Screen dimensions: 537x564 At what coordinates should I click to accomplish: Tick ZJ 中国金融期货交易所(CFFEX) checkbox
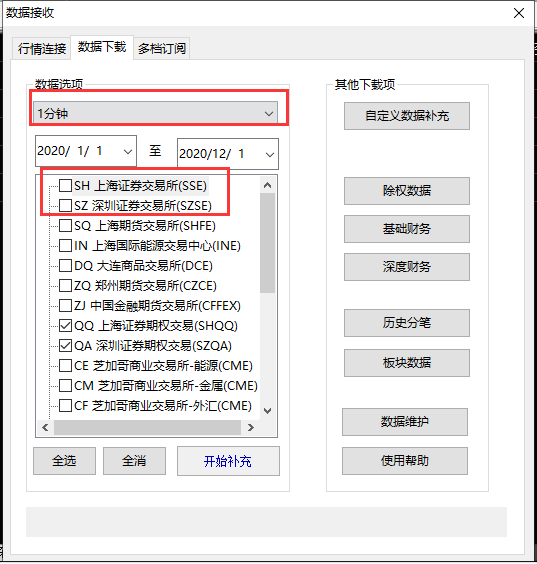[65, 305]
